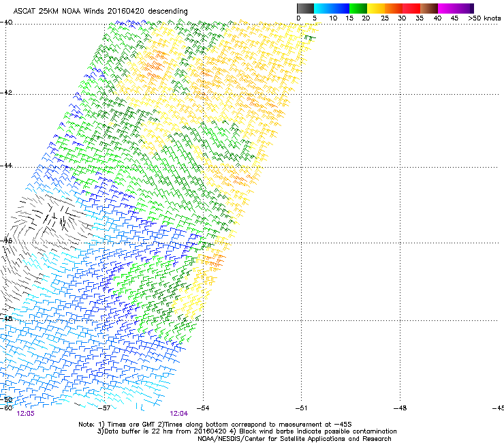Screen dimensions: 504x443
Task: Click the green 15-20 knots legend segment
Action: click(x=358, y=8)
